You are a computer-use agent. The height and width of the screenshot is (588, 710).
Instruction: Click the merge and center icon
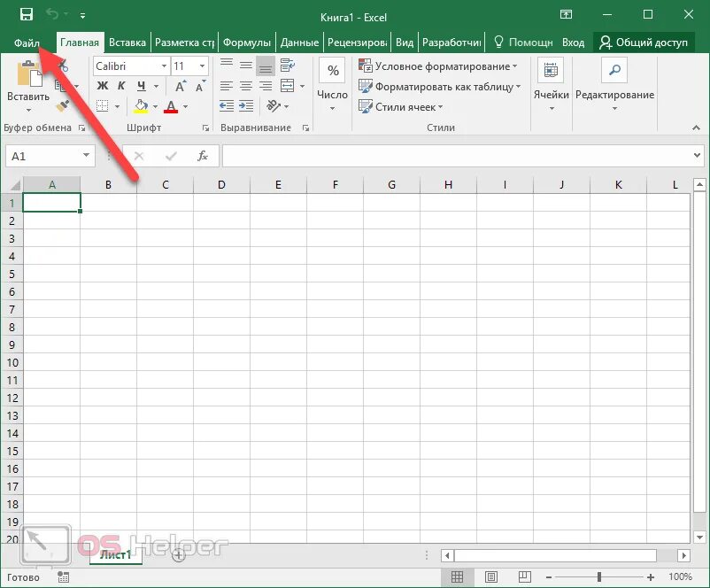[288, 86]
